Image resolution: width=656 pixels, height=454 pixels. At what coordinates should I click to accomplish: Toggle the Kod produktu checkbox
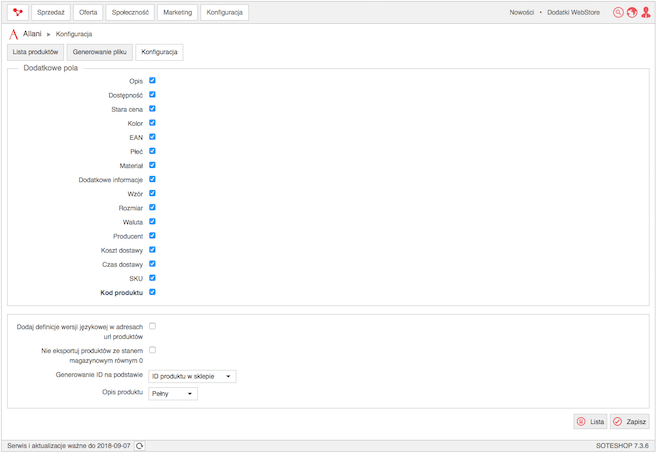(152, 292)
